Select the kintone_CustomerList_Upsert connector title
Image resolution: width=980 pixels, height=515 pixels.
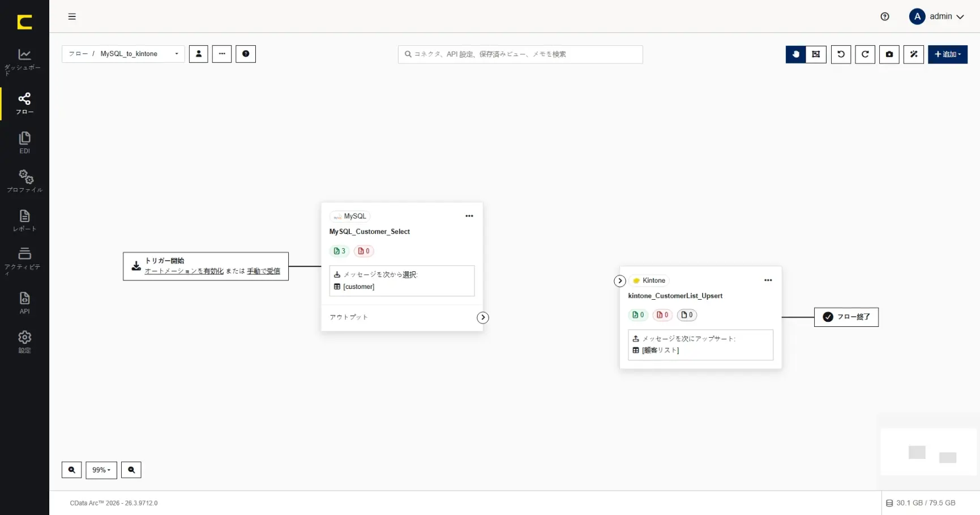[675, 296]
